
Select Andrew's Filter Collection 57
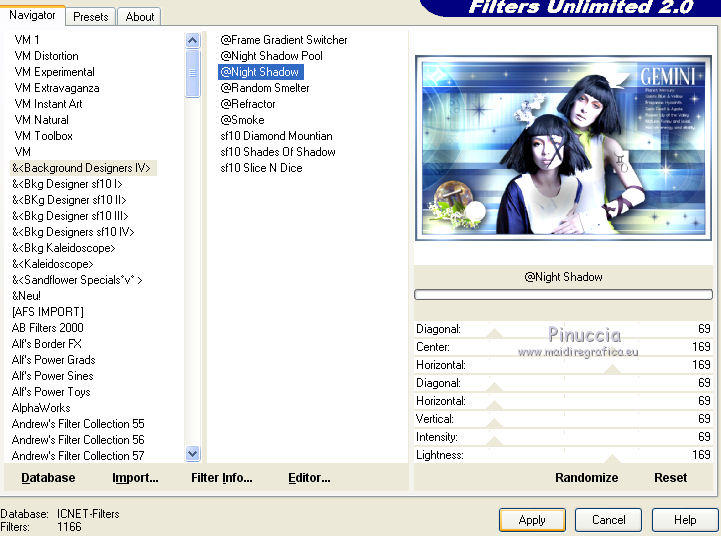(78, 456)
